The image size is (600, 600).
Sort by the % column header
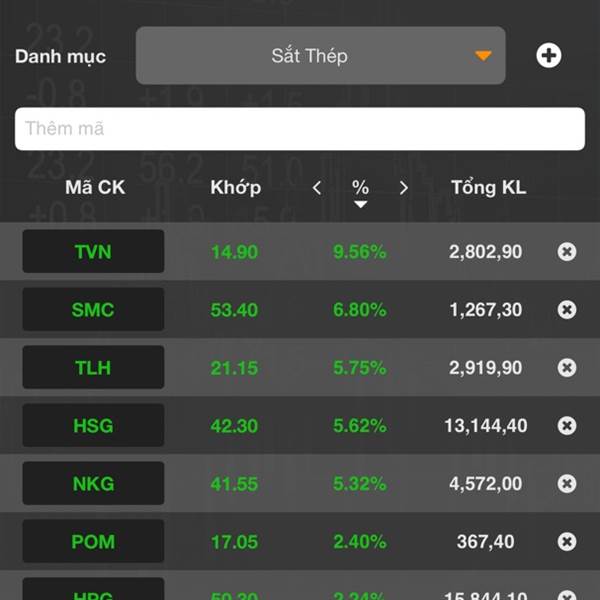pos(360,188)
